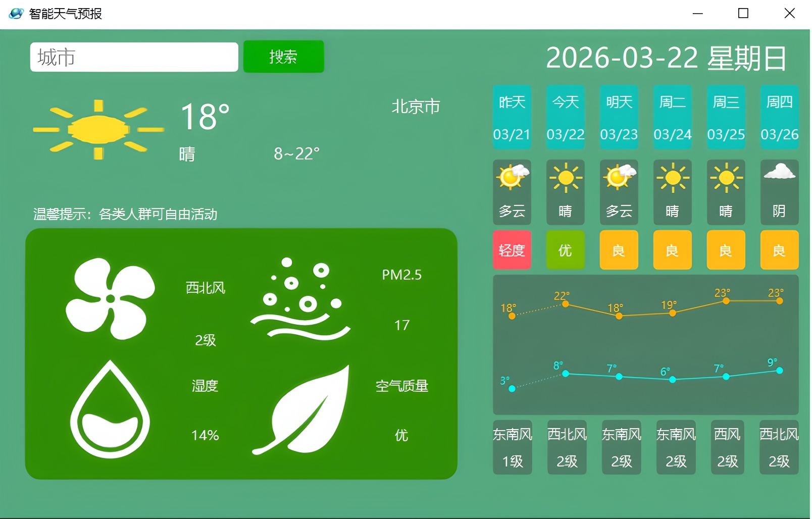Image resolution: width=812 pixels, height=519 pixels.
Task: Click the large sun weather icon
Action: coord(98,130)
